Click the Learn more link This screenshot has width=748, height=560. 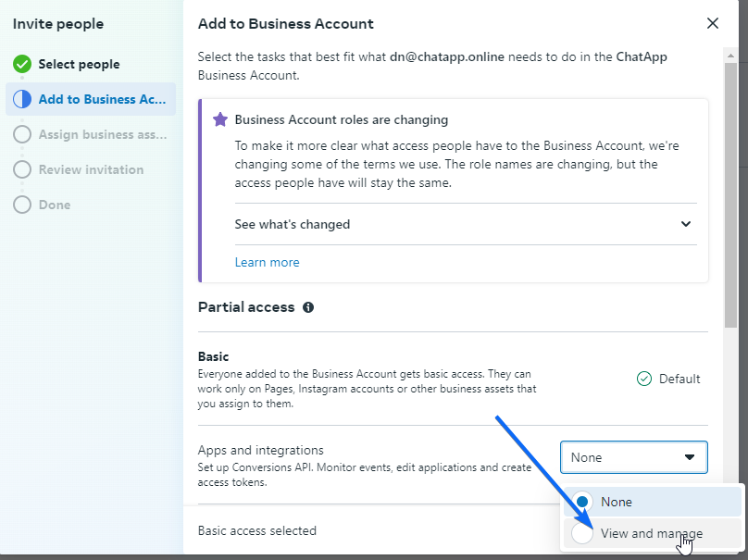267,262
